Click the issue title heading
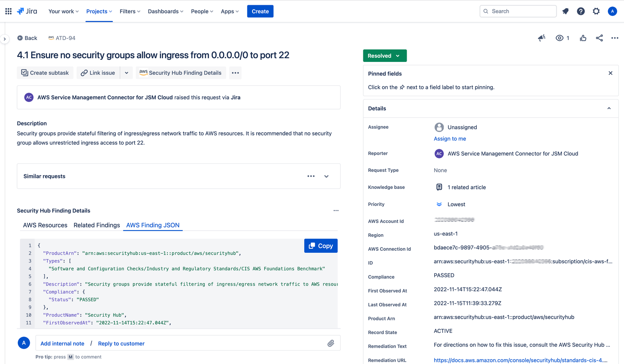The height and width of the screenshot is (364, 624). [153, 55]
